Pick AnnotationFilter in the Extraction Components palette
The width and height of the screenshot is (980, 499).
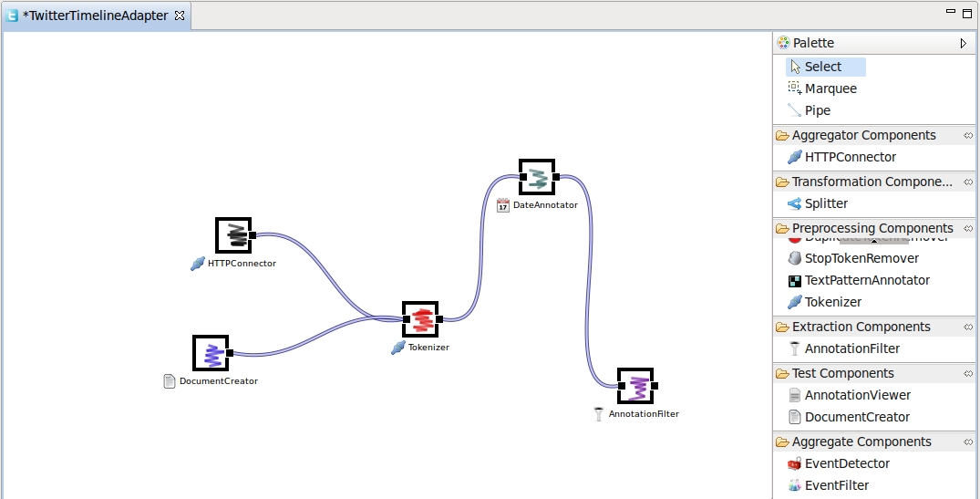(844, 348)
